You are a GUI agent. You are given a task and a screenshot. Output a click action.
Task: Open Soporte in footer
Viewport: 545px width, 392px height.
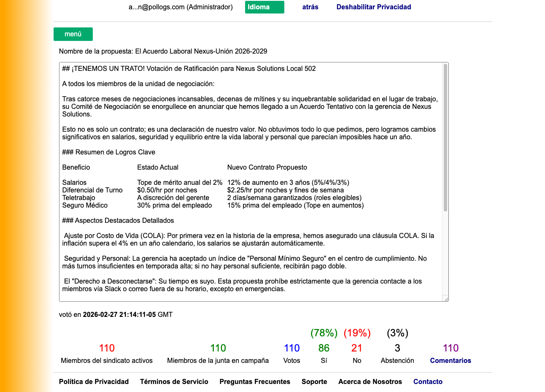coord(314,382)
